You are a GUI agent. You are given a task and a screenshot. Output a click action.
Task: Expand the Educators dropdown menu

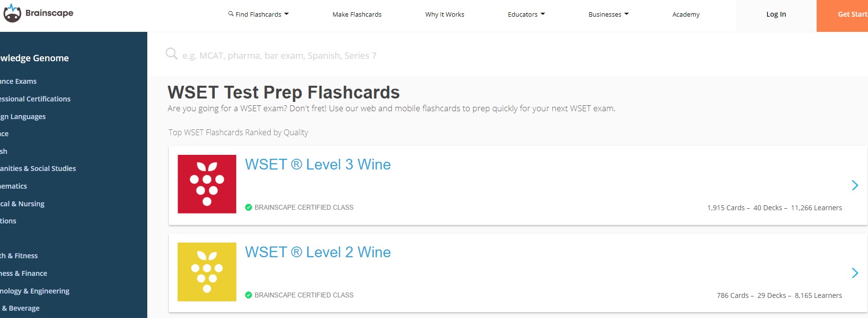(x=526, y=14)
